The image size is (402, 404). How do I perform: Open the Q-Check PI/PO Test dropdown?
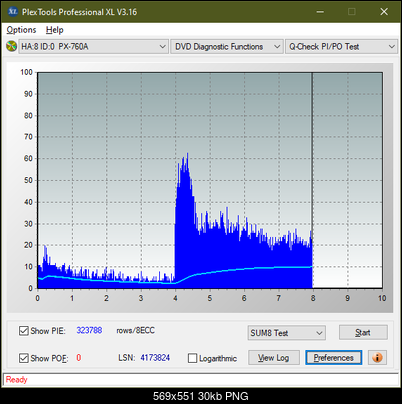click(x=341, y=47)
